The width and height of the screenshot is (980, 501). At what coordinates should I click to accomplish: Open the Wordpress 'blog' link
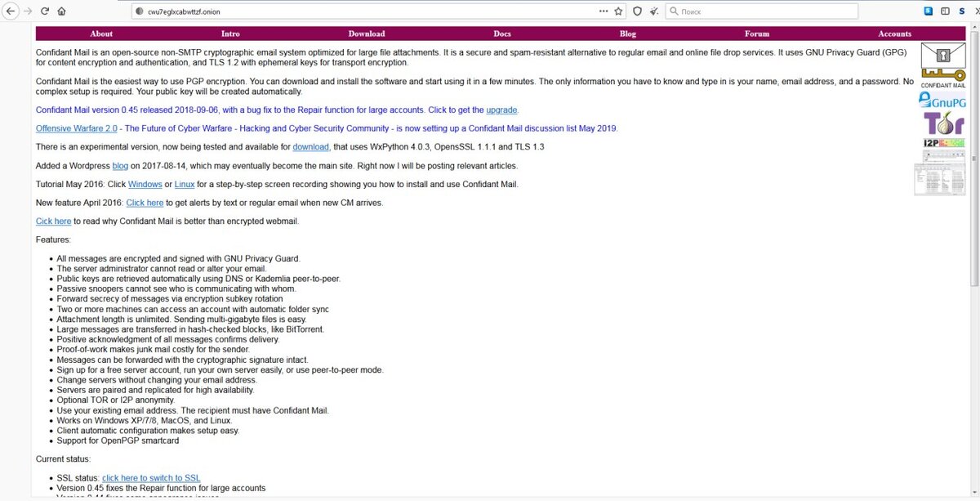120,166
